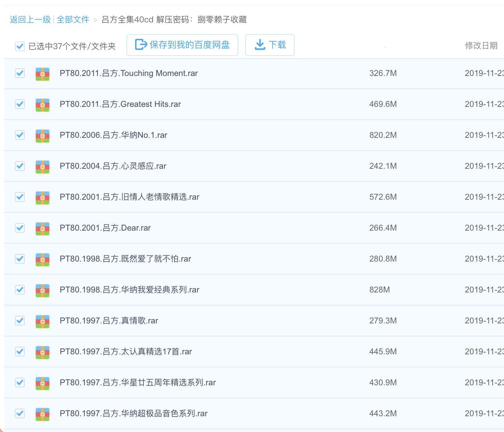Click the 572.6M size cell

click(x=383, y=197)
